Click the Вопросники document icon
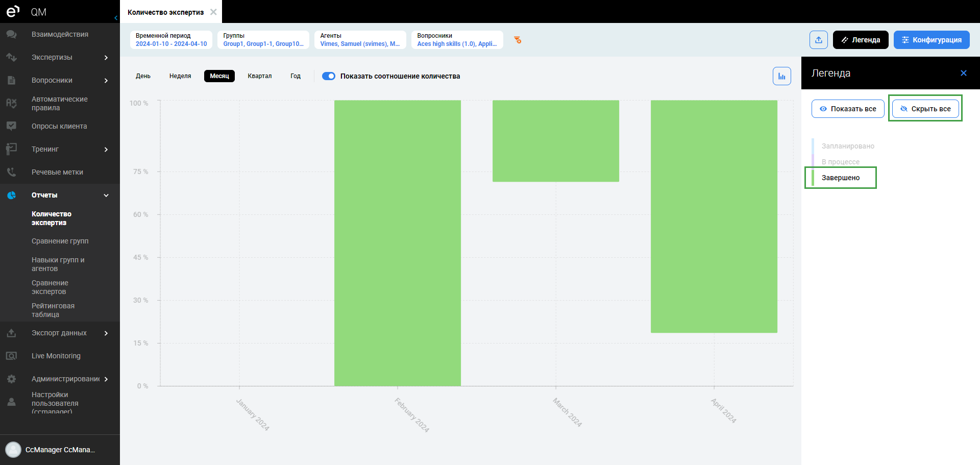Viewport: 980px width, 465px height. coord(11,80)
